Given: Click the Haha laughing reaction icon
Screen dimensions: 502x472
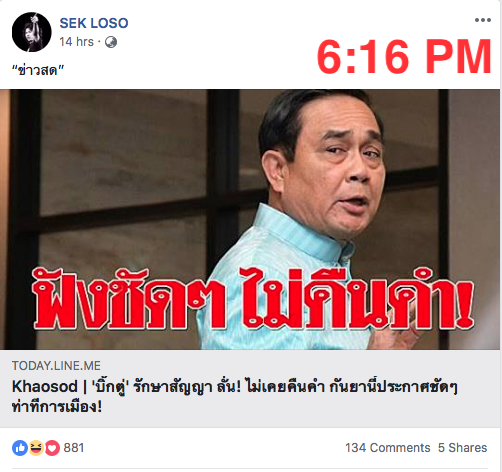Looking at the screenshot, I should pyautogui.click(x=36, y=448).
